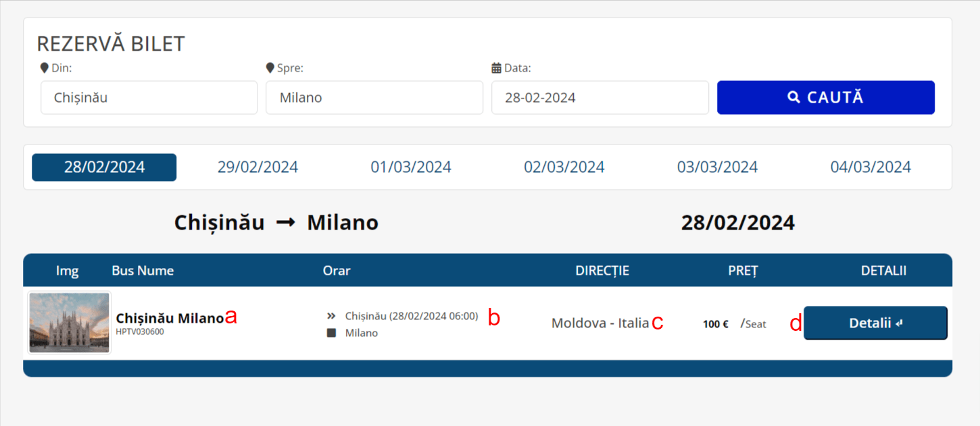
Task: Focus the Spre destination city field
Action: pos(374,98)
